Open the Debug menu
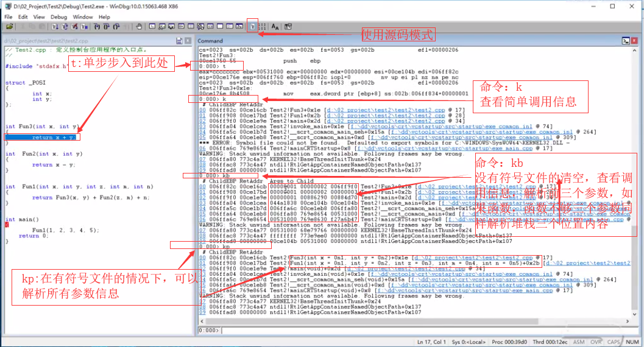This screenshot has height=347, width=644. 58,17
